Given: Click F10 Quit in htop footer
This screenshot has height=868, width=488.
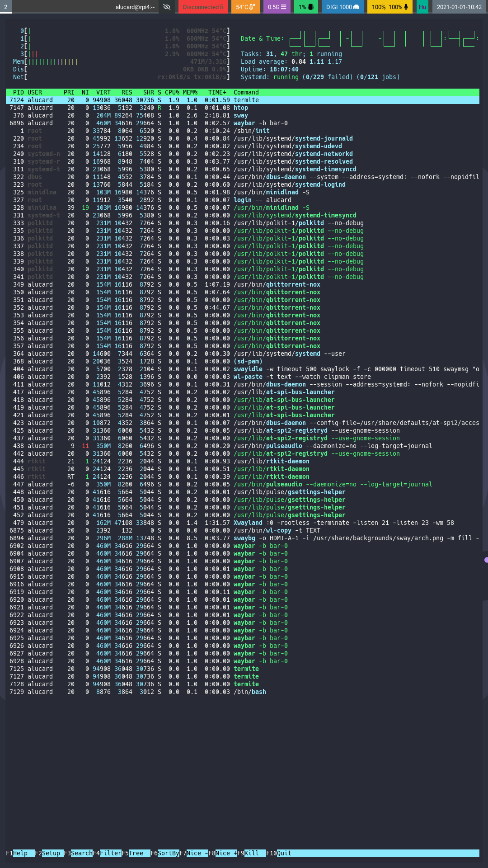Looking at the screenshot, I should coord(279,853).
